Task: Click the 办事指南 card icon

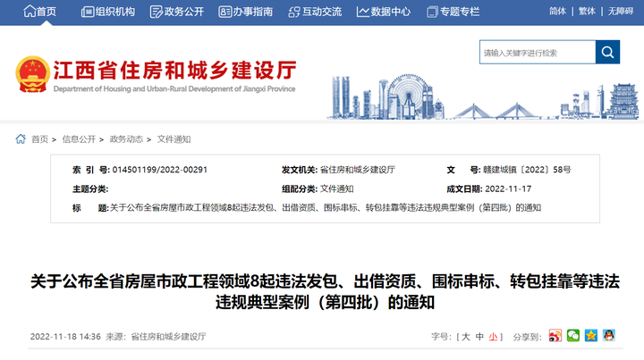Action: [x=225, y=13]
